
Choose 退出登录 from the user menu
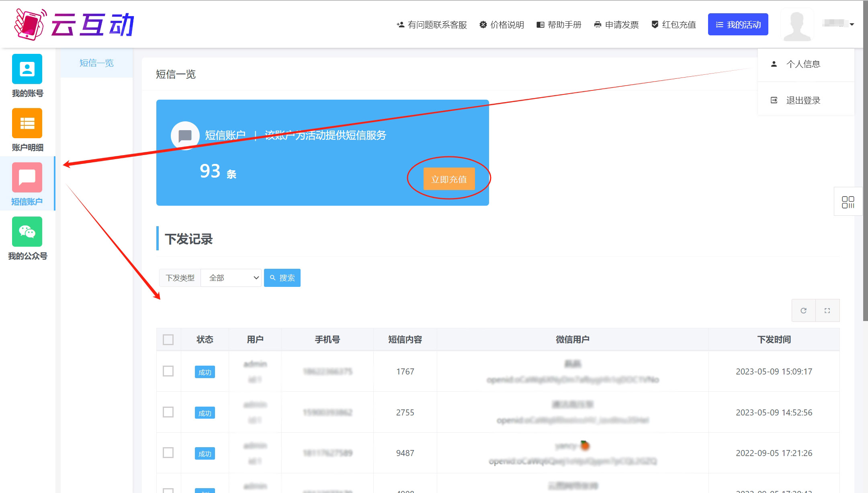click(803, 100)
